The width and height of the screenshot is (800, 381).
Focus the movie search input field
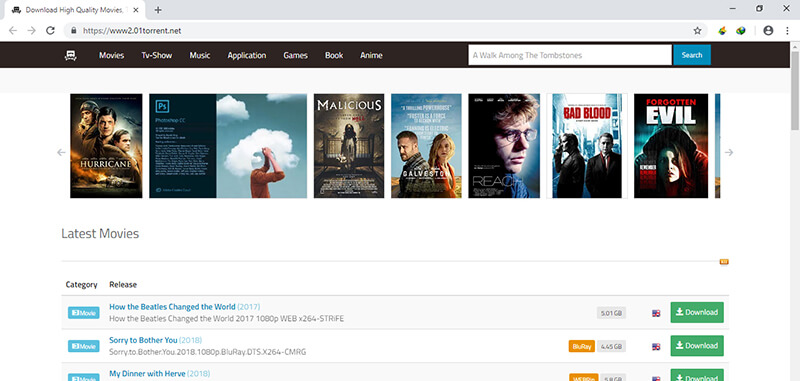pyautogui.click(x=570, y=55)
